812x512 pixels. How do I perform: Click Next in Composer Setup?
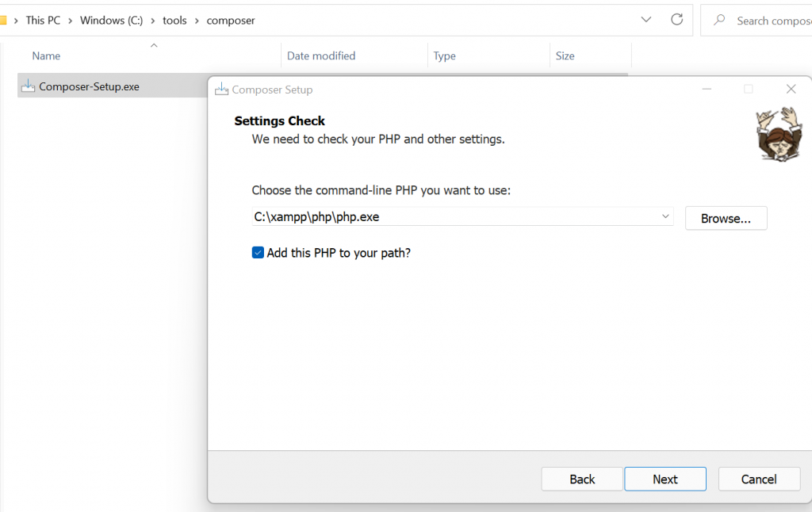tap(665, 480)
